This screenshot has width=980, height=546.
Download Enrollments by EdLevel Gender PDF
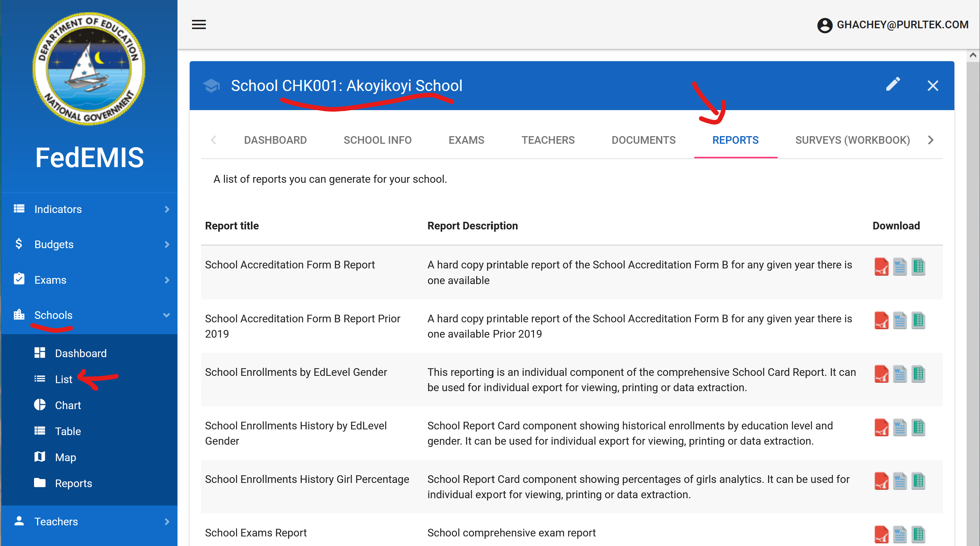pyautogui.click(x=881, y=374)
